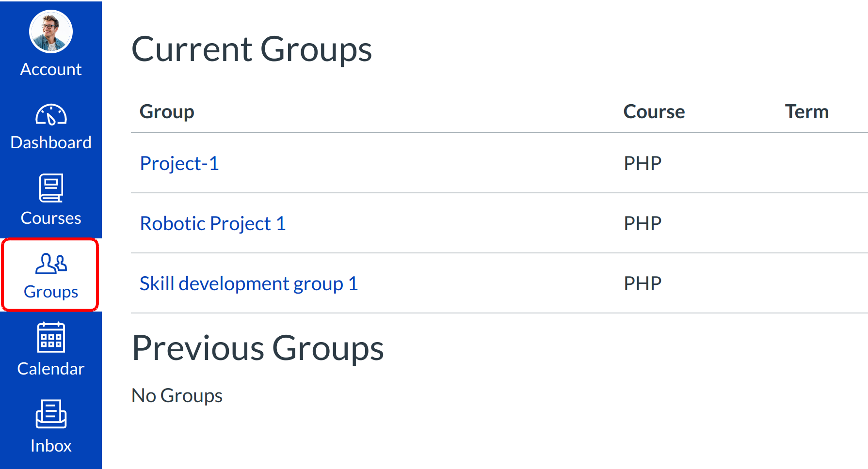Click the Courses book icon
Viewport: 868px width, 469px height.
51,188
